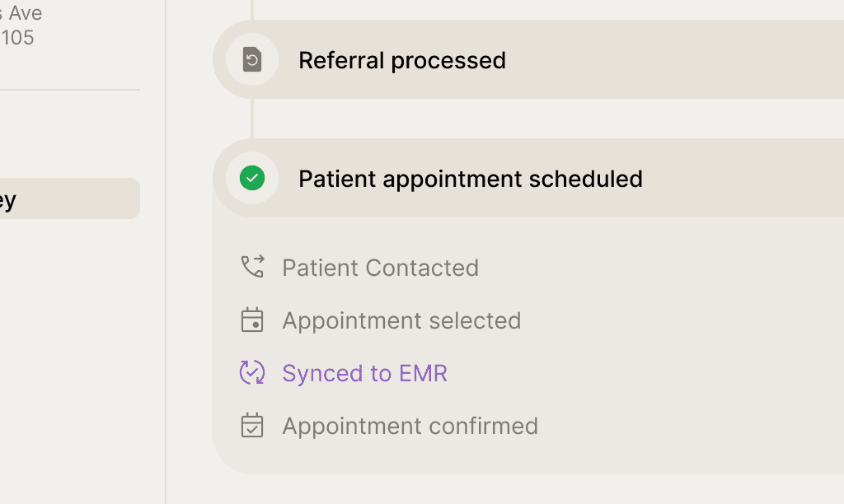
Task: Click the green checkmark status icon
Action: pos(252,178)
